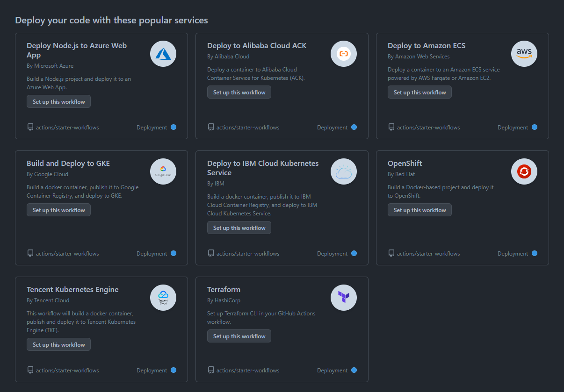Click the Microsoft Azure logo icon
The image size is (564, 392).
[x=163, y=54]
